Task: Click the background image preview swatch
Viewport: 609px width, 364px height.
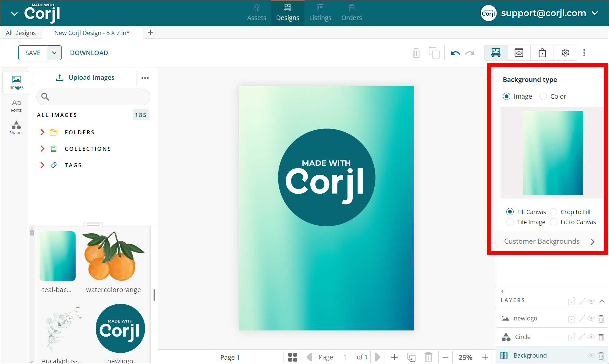Action: click(x=553, y=153)
